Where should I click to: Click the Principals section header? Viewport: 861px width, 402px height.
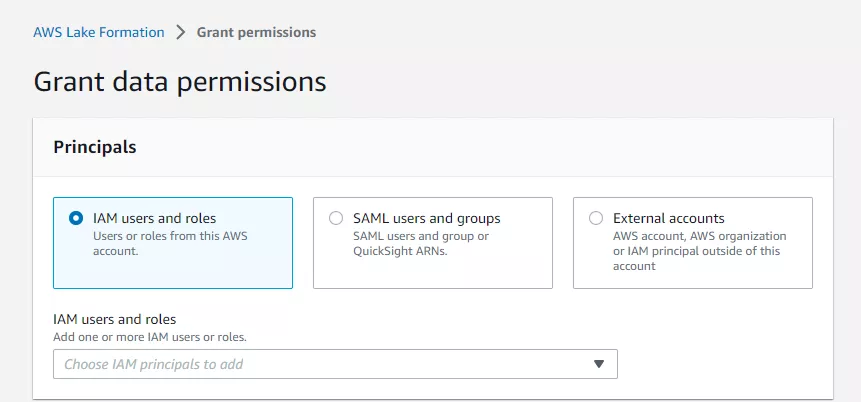(x=95, y=147)
